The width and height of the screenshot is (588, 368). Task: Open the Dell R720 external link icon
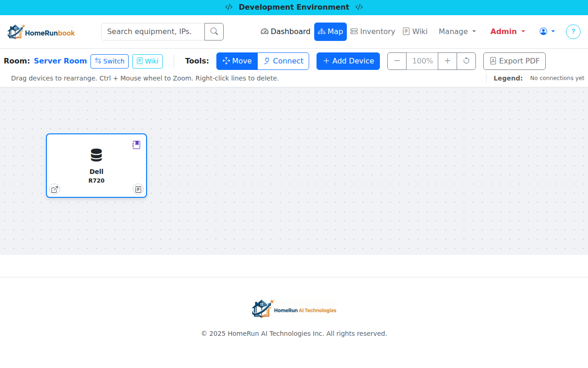click(x=55, y=189)
